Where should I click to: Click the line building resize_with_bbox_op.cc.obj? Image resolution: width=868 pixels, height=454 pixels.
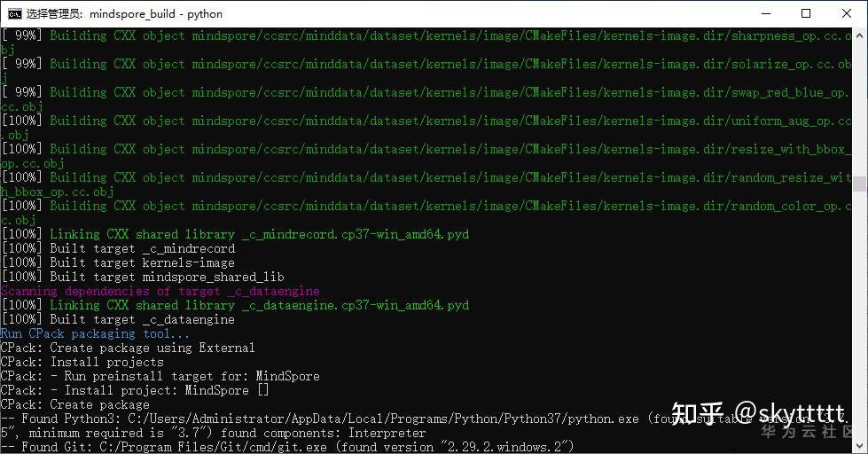click(426, 155)
